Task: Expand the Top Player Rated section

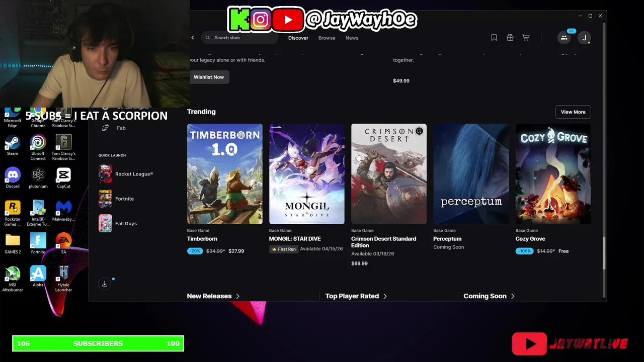Action: [356, 296]
